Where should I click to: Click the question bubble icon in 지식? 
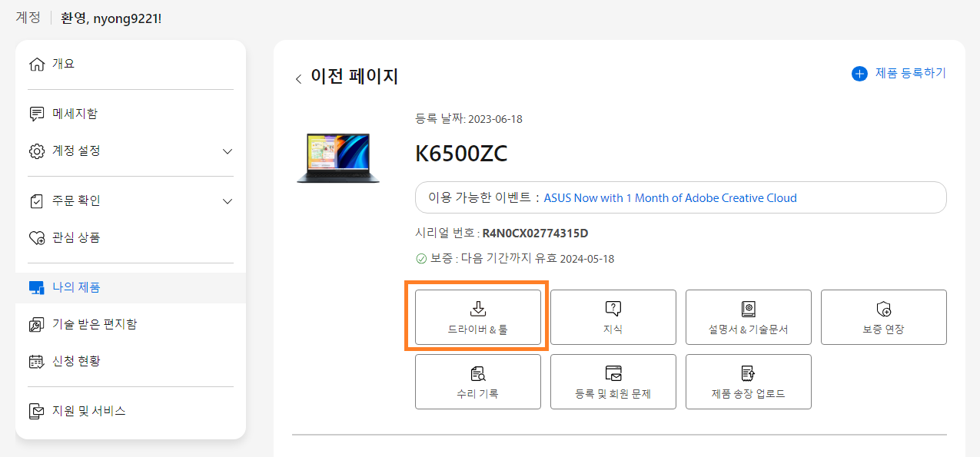pos(613,309)
